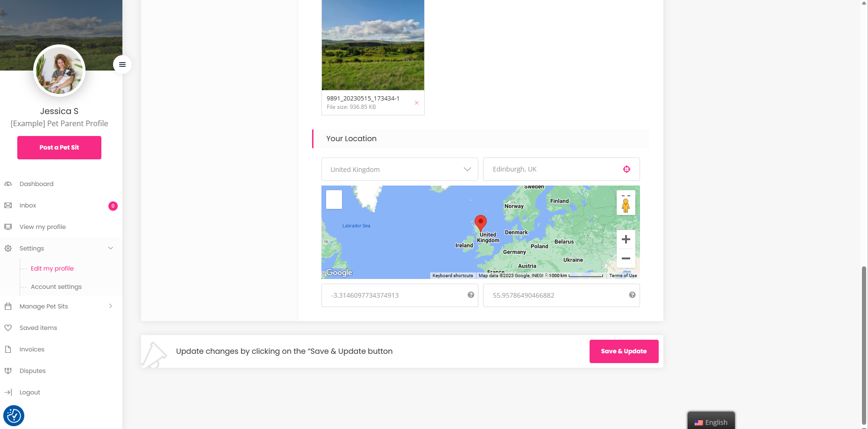Click the Post a Pet Sit button

click(59, 148)
